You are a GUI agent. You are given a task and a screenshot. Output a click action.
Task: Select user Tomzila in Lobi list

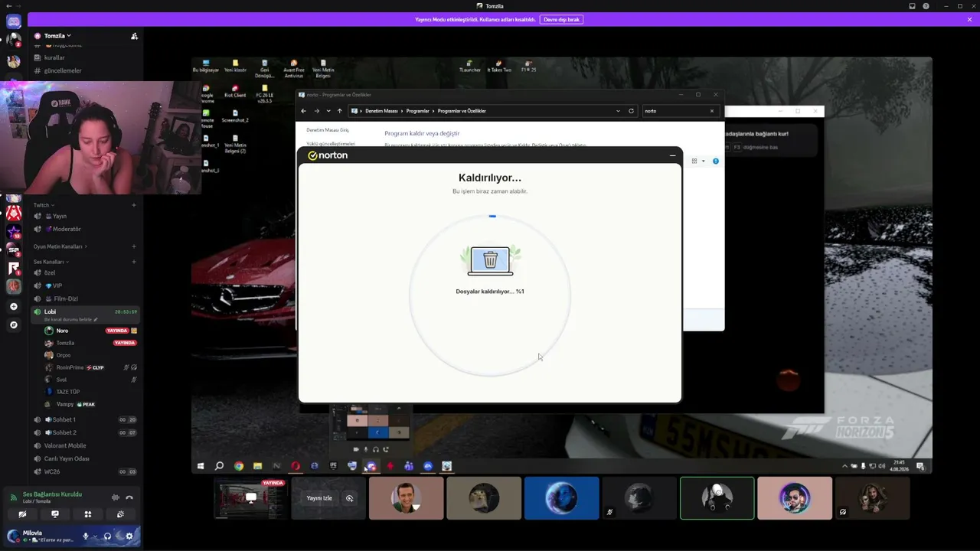click(90, 343)
